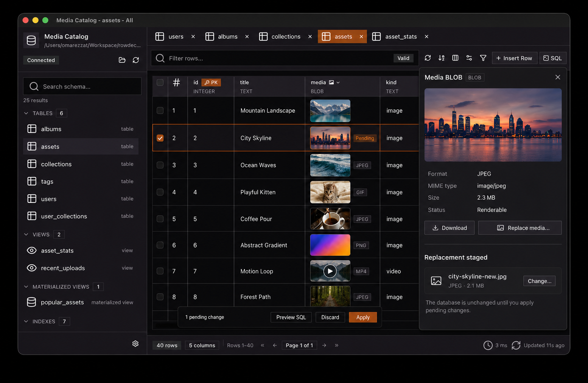The width and height of the screenshot is (588, 383).
Task: Open the recent_uploads view in sidebar
Action: (81, 268)
